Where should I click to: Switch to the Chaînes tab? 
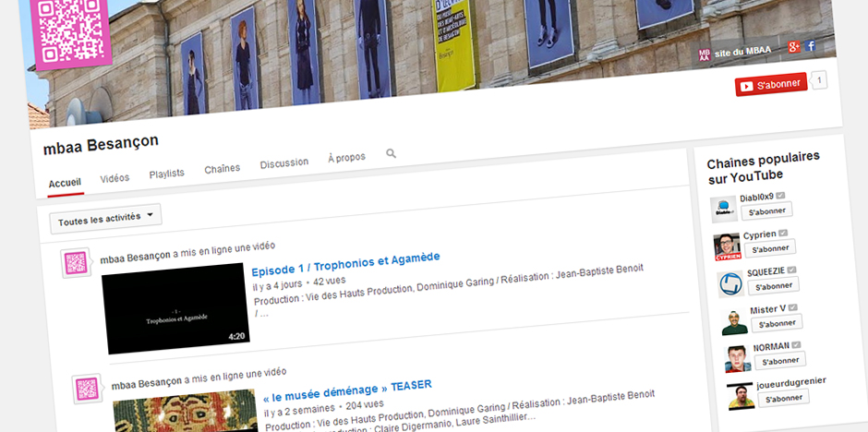tap(222, 169)
